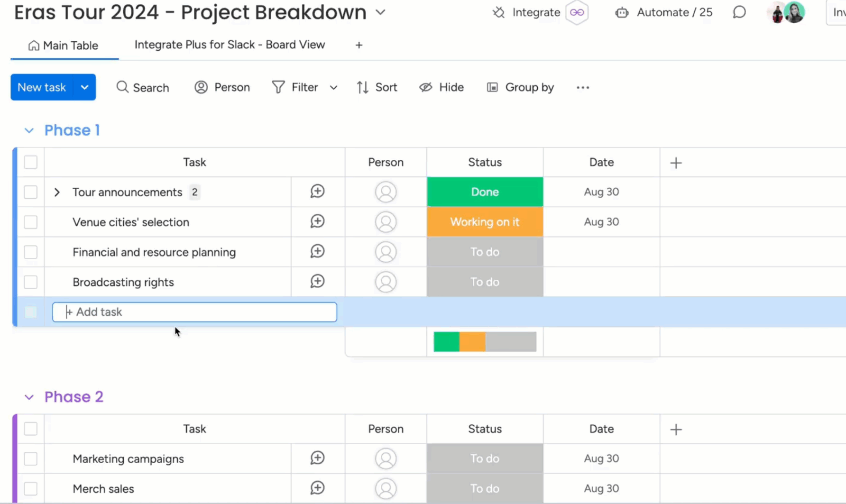
Task: Open the Person filter
Action: click(x=222, y=87)
